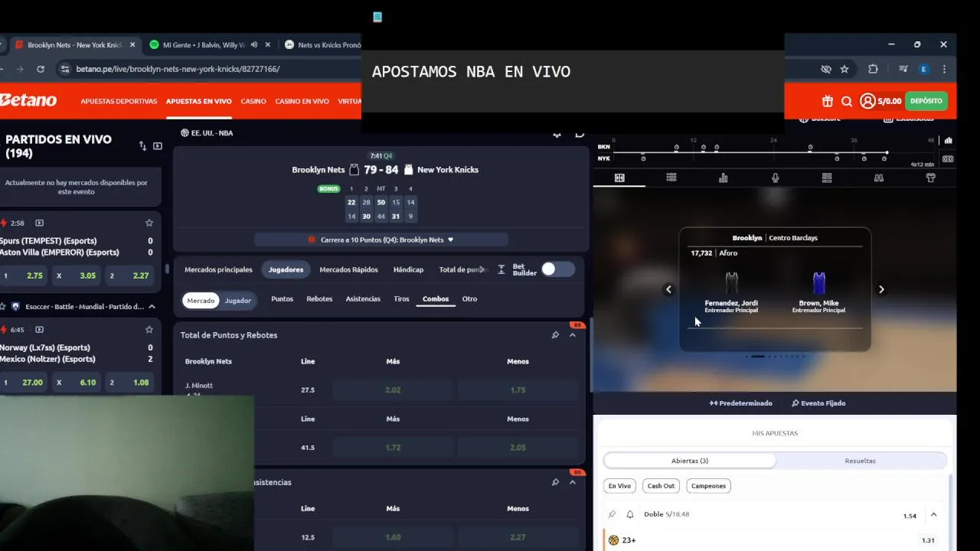Screen dimensions: 980x551
Task: Open the Chrome profile avatar E
Action: click(x=924, y=69)
